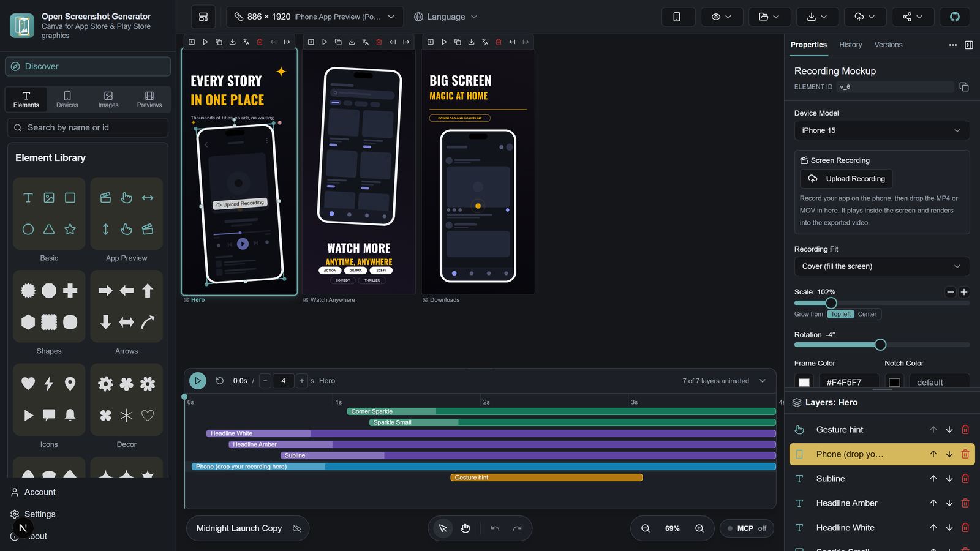Switch to the Images tab
This screenshot has width=980, height=551.
pos(108,99)
